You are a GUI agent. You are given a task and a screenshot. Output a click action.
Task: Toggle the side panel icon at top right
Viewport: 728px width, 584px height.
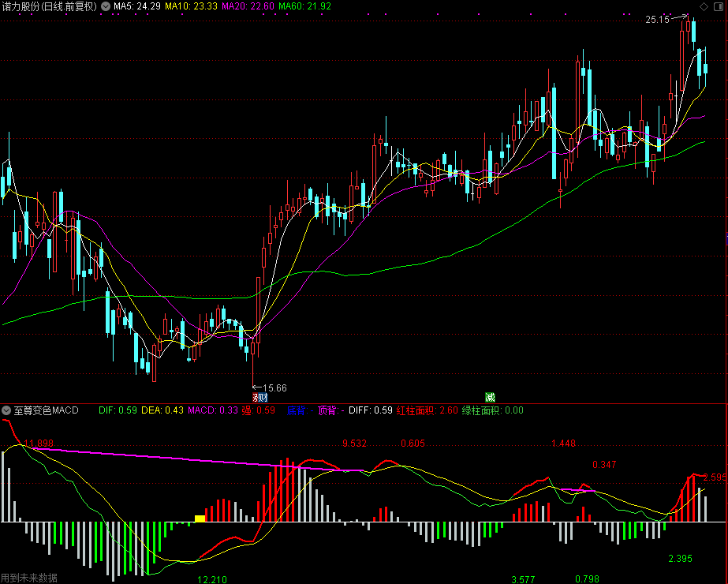(x=719, y=6)
